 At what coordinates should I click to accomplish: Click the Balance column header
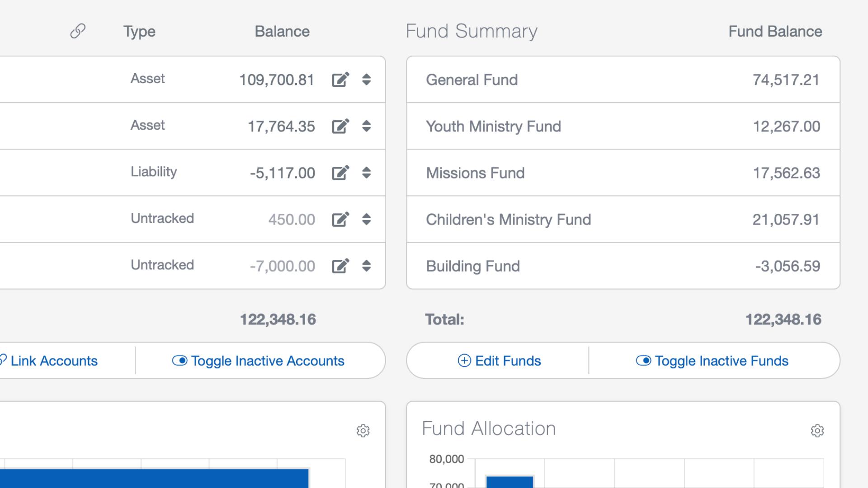tap(282, 31)
